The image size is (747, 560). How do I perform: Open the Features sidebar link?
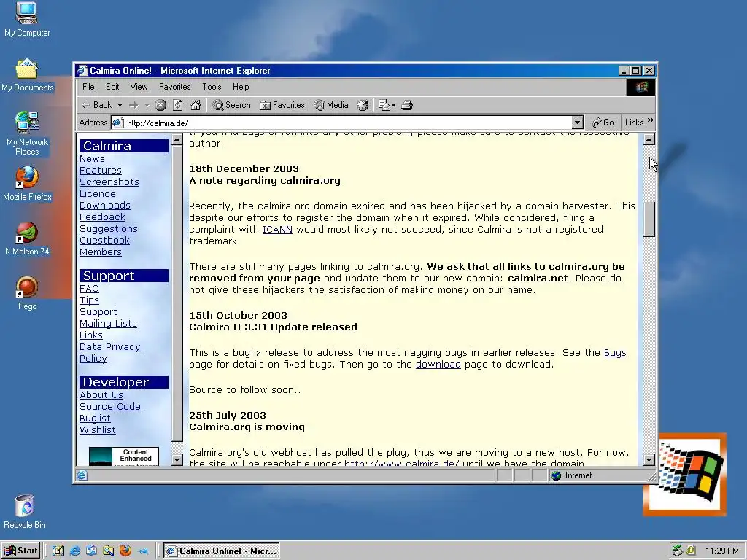pyautogui.click(x=101, y=170)
